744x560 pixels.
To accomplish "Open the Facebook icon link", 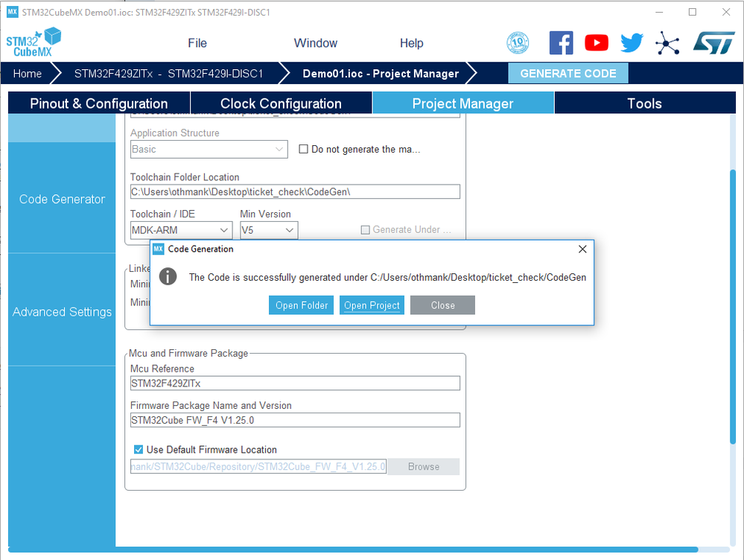I will pyautogui.click(x=561, y=43).
